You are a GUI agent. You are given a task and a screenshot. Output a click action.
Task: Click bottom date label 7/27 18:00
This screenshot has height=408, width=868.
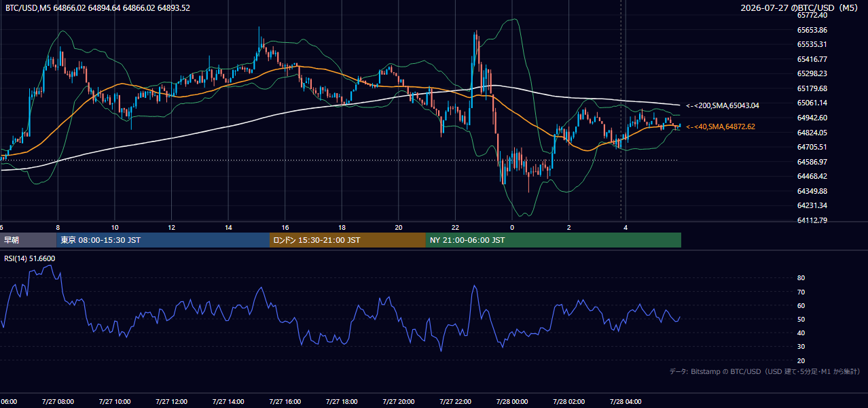click(x=342, y=402)
